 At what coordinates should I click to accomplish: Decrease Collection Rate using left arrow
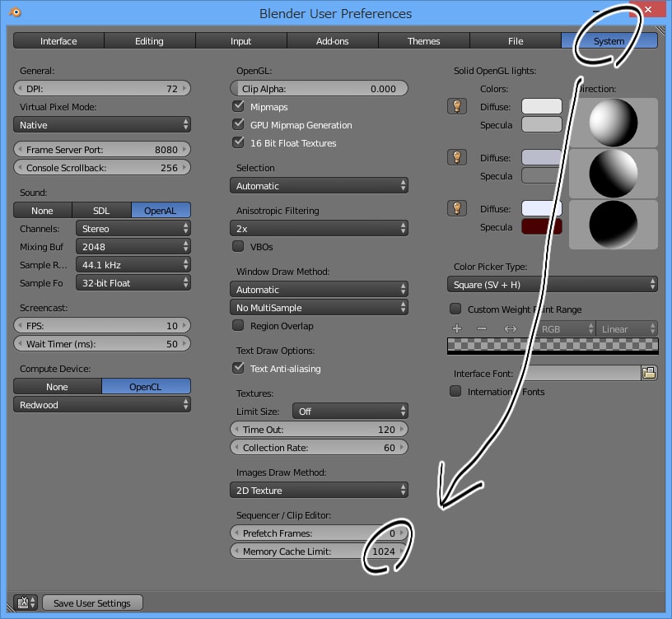point(236,447)
